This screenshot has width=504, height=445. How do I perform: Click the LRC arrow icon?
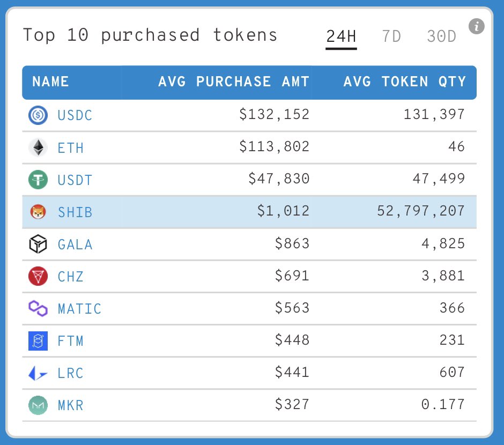(x=38, y=373)
